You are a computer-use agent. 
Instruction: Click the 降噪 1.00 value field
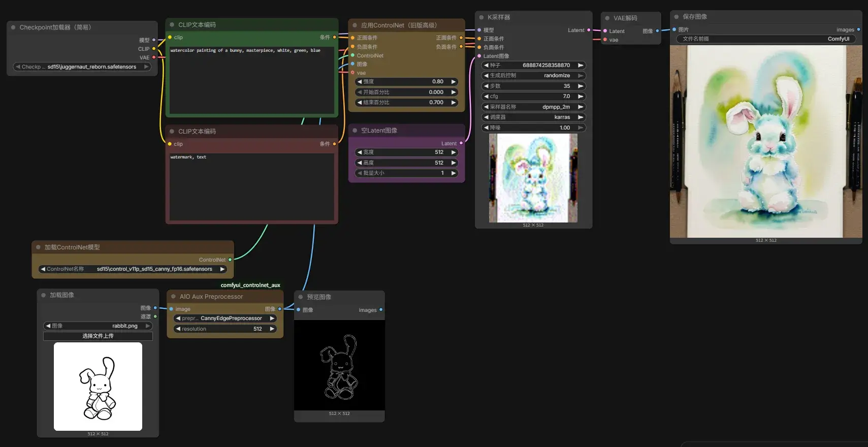click(x=533, y=128)
